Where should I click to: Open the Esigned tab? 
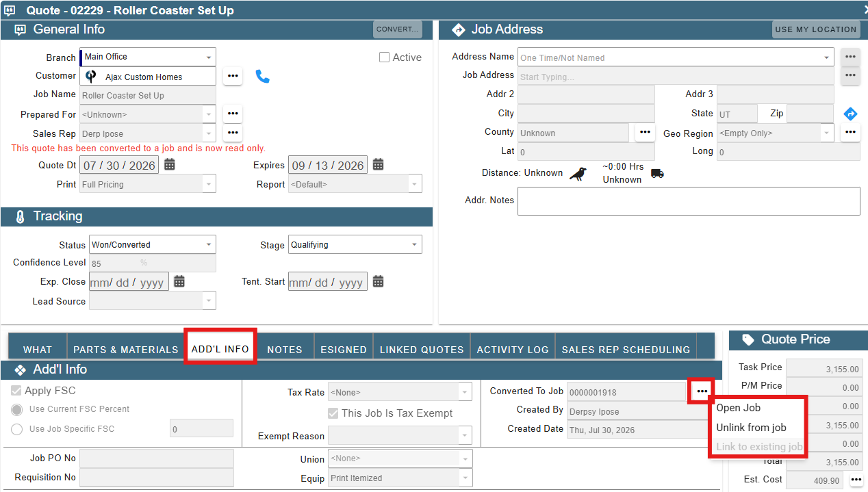344,349
